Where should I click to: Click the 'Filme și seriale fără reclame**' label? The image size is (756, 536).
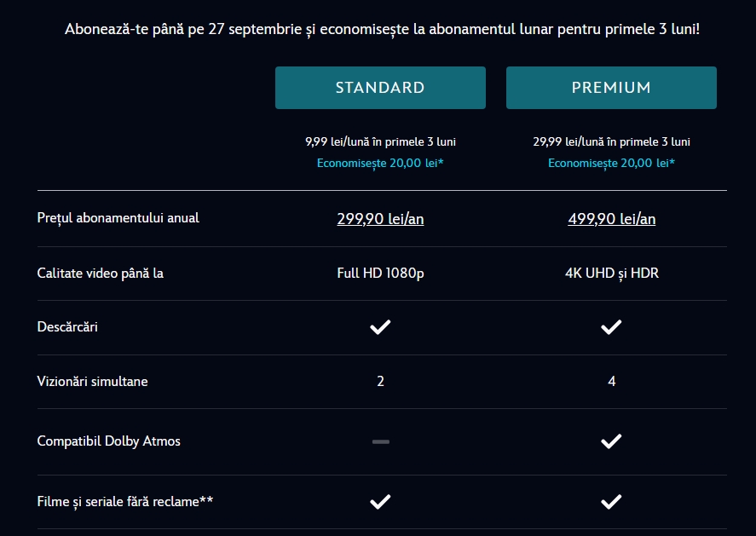125,501
